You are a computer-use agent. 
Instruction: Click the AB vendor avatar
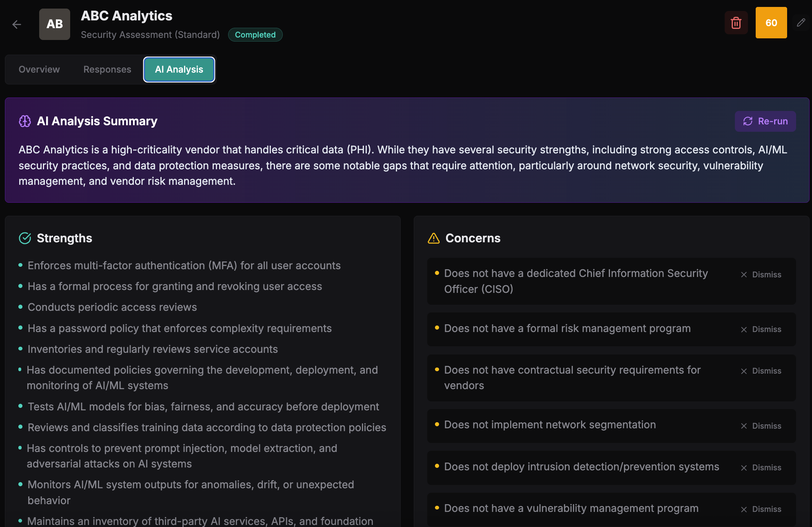55,24
